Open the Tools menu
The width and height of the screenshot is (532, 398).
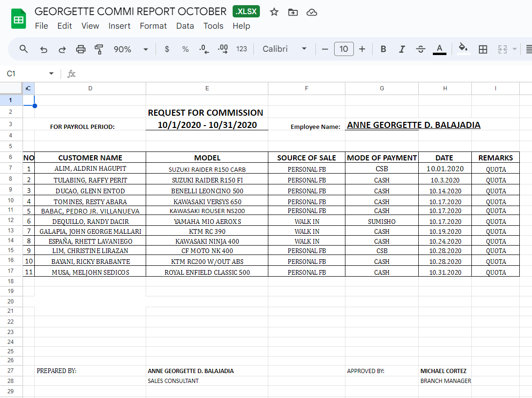tap(213, 26)
